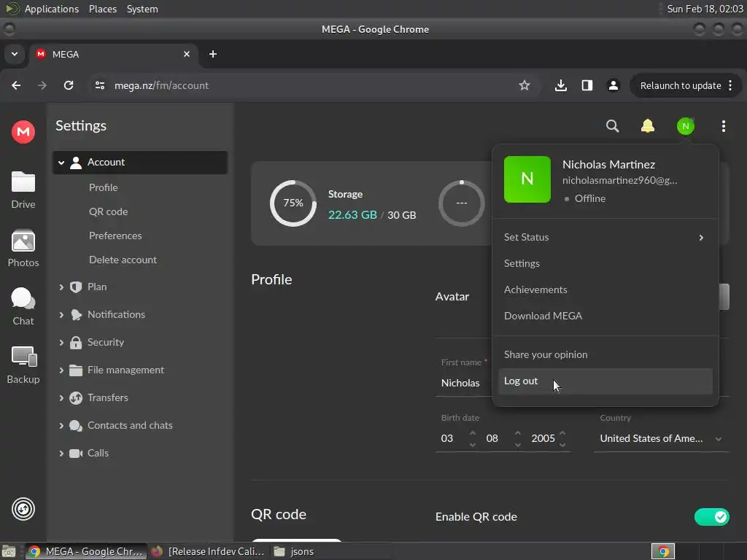Click the green N avatar icon in header
Image resolution: width=747 pixels, height=560 pixels.
(x=686, y=126)
